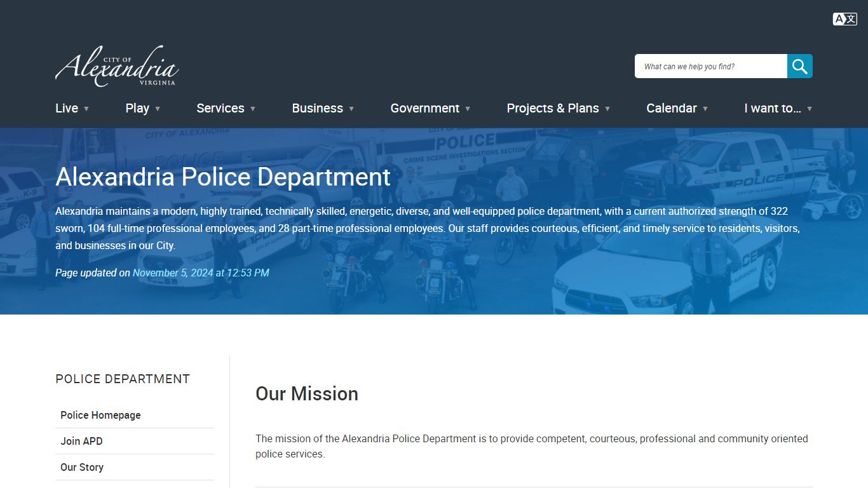This screenshot has width=868, height=488.
Task: Open the Join APD sidebar link
Action: [135, 441]
